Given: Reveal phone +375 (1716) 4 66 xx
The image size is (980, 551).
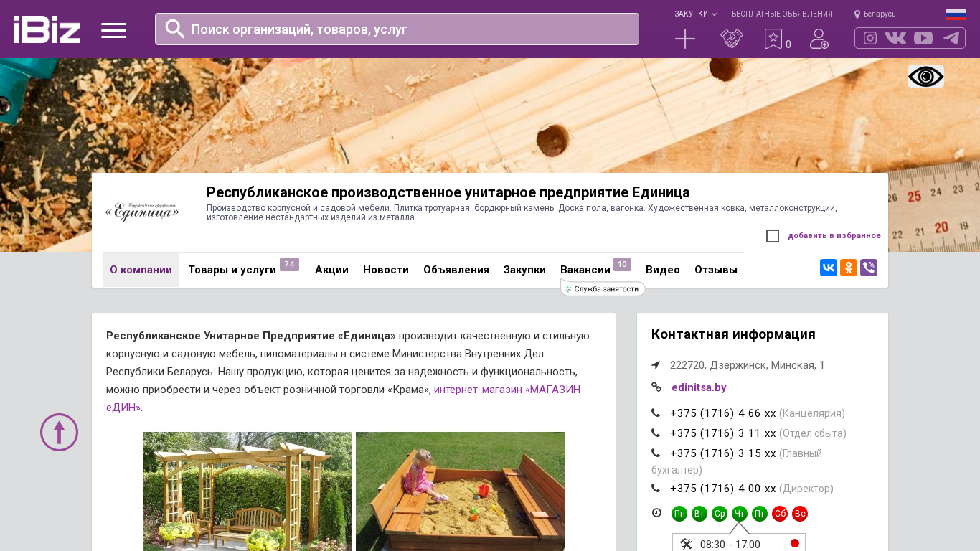Looking at the screenshot, I should 723,413.
